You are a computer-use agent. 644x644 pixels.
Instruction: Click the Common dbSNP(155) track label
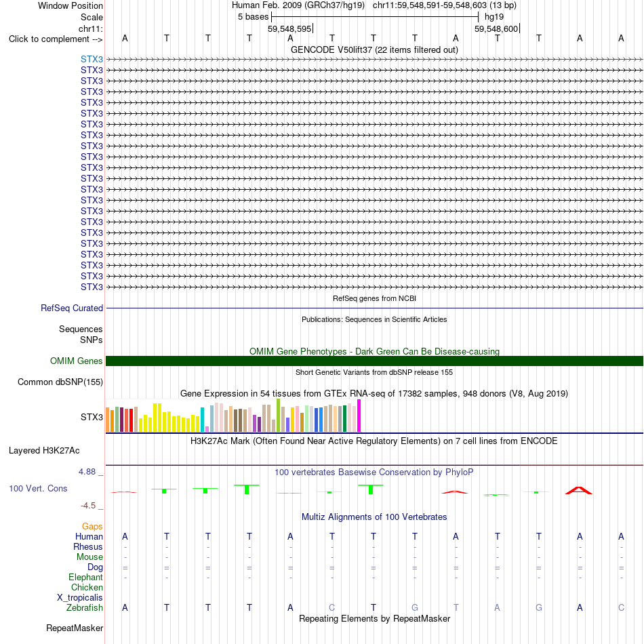click(x=60, y=382)
